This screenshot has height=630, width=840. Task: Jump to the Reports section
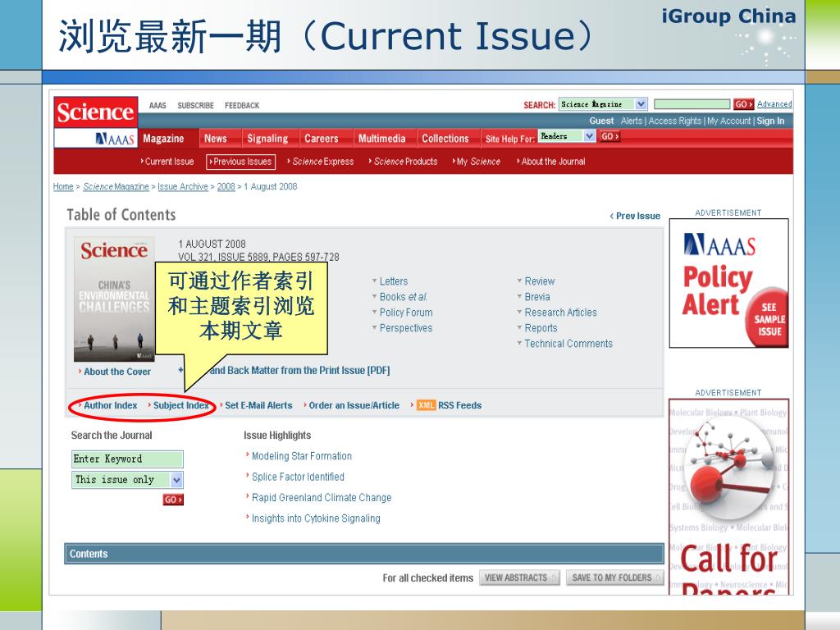point(541,328)
